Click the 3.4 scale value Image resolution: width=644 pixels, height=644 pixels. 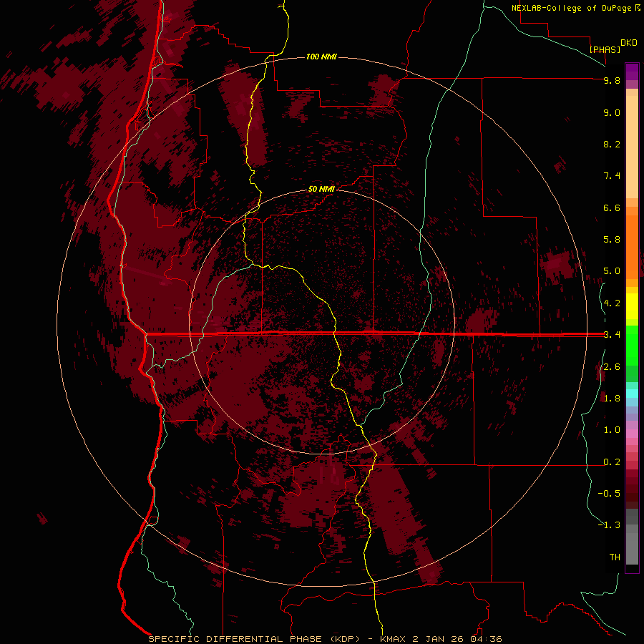612,335
